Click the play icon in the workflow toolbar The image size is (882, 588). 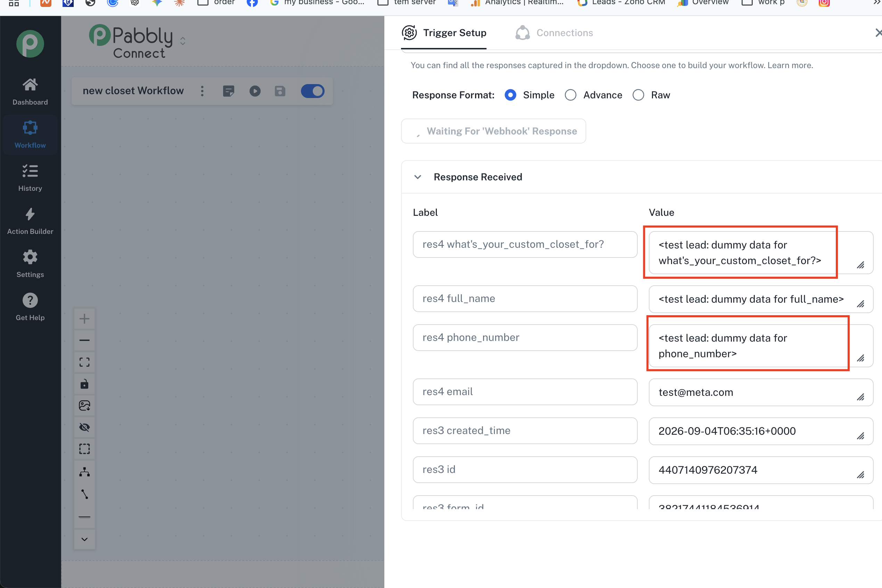[x=255, y=91]
